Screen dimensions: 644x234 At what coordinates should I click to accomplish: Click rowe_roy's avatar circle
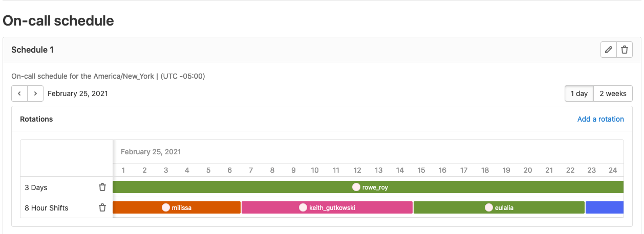coord(356,188)
